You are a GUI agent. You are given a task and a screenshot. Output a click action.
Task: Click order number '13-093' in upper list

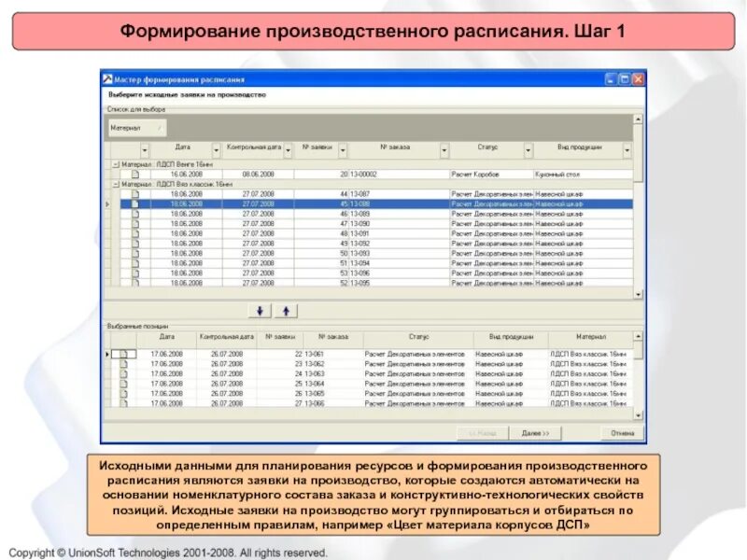click(359, 253)
